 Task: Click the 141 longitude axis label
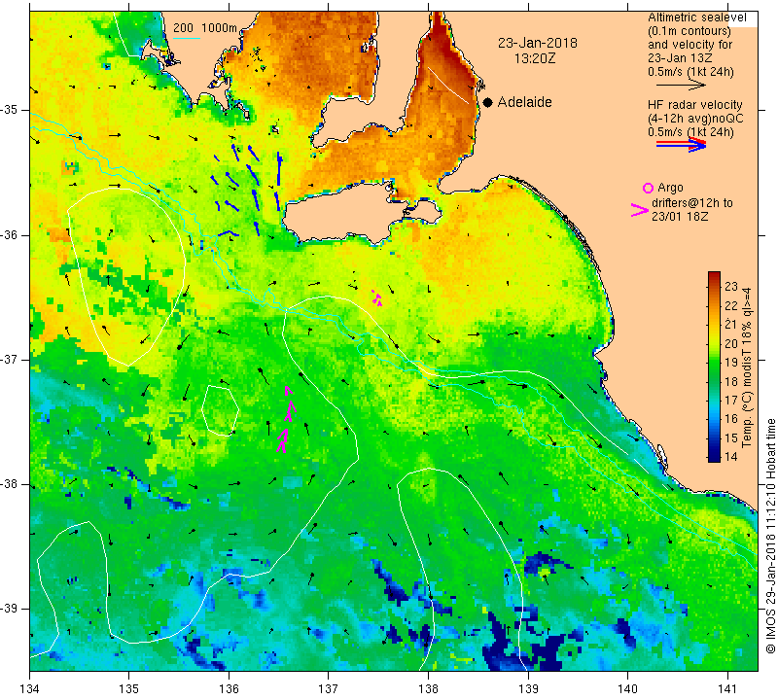tap(727, 688)
